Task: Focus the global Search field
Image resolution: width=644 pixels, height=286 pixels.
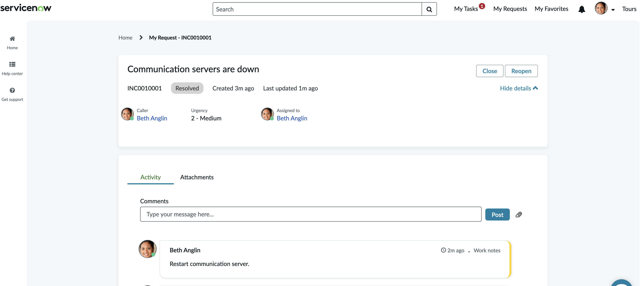Action: 317,9
